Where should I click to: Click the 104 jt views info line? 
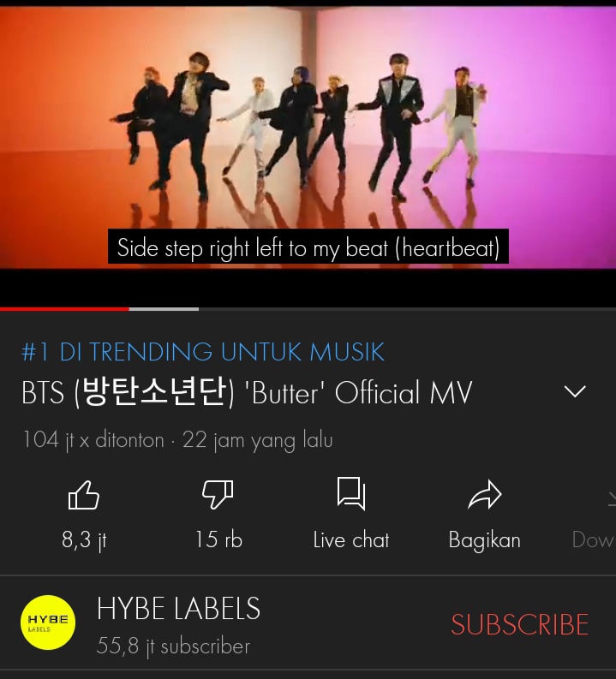pyautogui.click(x=177, y=440)
